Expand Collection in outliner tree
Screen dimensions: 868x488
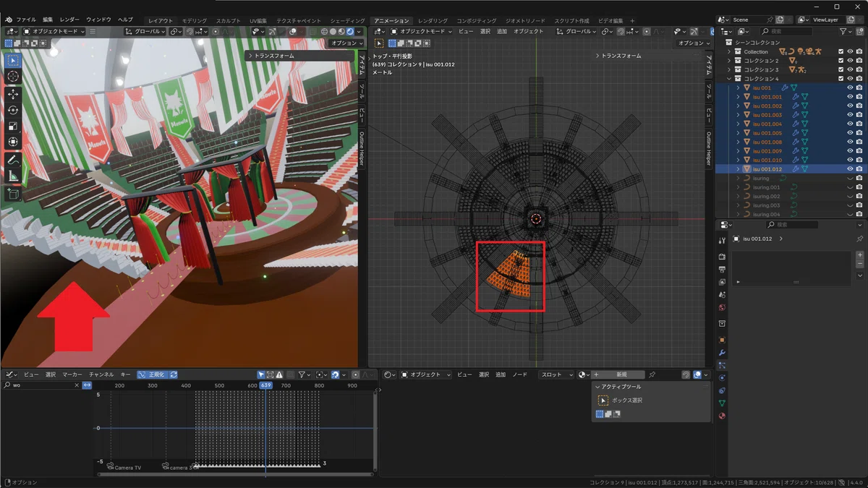pyautogui.click(x=729, y=51)
